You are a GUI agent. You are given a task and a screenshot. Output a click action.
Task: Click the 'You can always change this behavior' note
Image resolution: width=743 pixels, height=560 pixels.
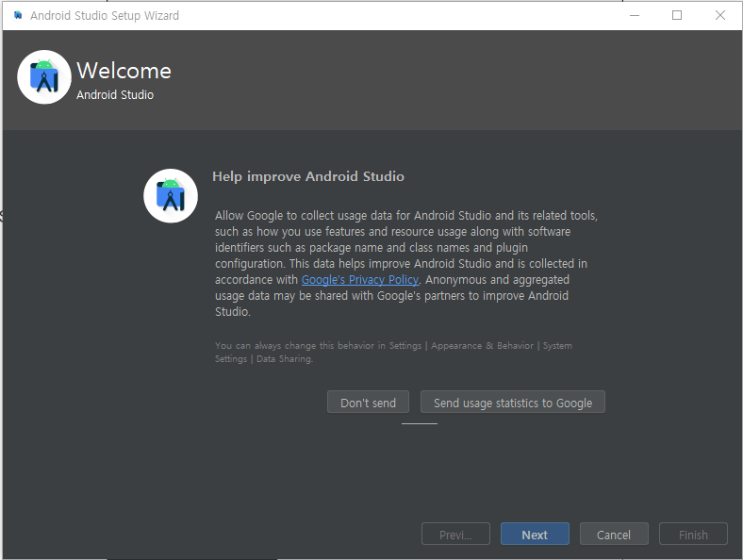coord(393,352)
